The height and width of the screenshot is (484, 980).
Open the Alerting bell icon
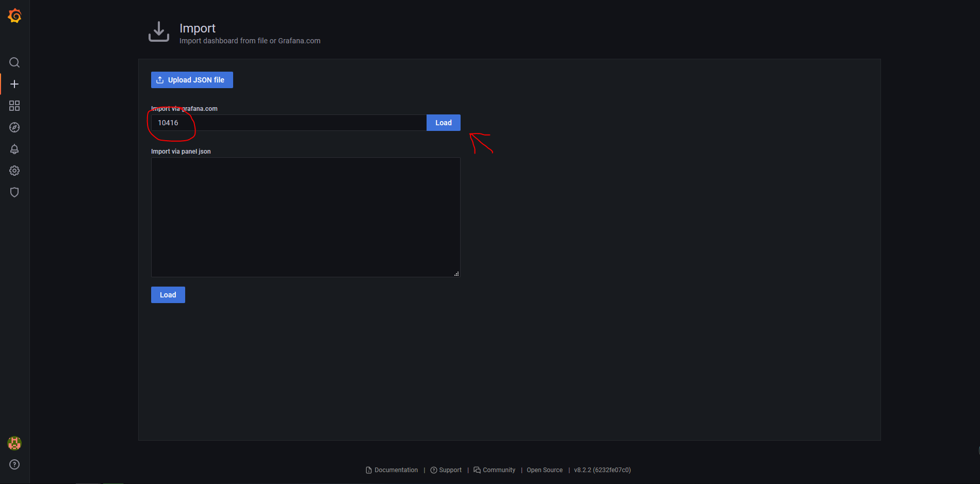coord(14,149)
